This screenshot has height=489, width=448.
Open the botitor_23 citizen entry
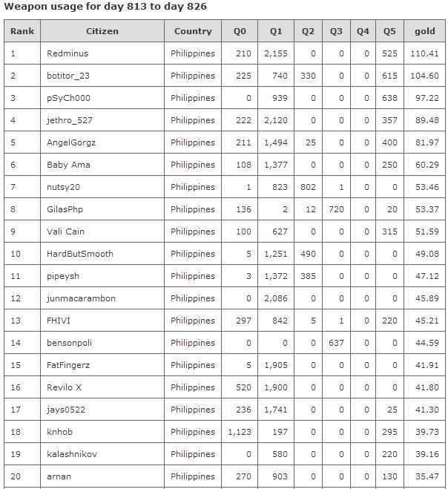pyautogui.click(x=68, y=76)
